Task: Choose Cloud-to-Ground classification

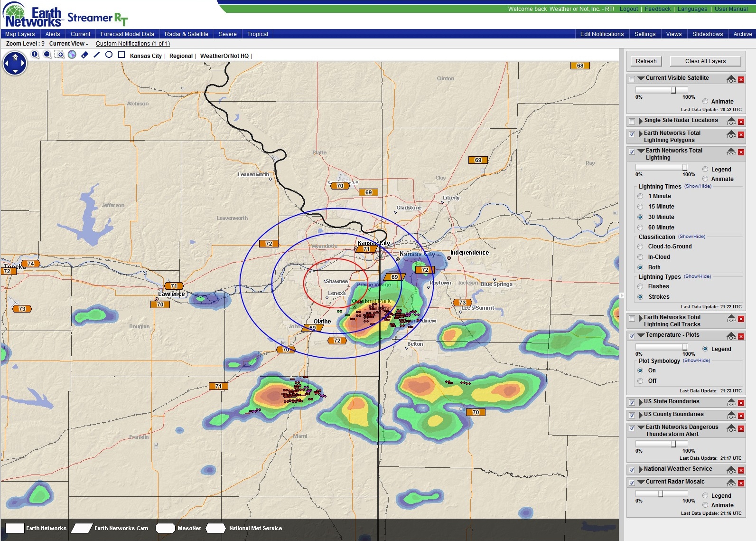Action: coord(640,247)
